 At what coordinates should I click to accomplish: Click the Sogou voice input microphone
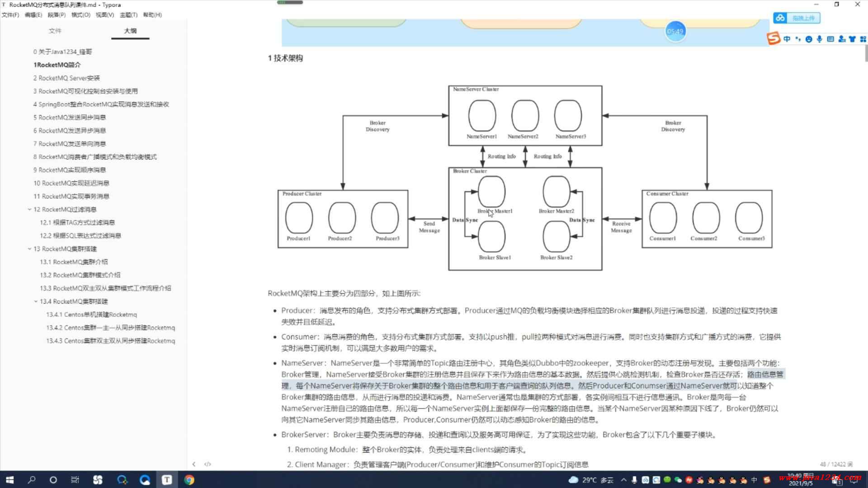pyautogui.click(x=820, y=39)
